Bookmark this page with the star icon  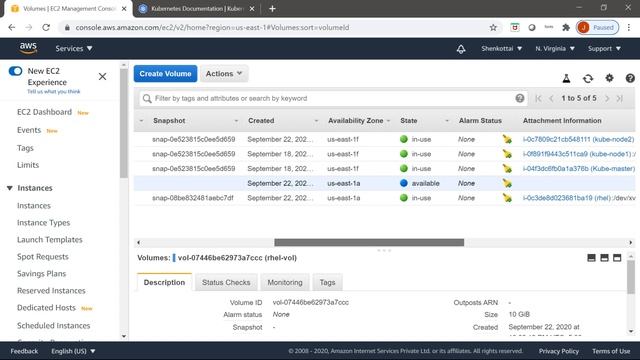[x=493, y=27]
